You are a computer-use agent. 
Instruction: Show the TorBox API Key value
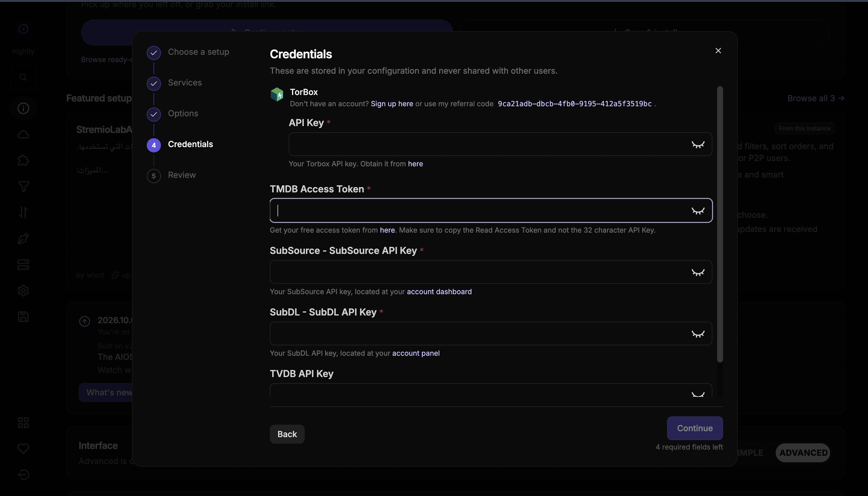(x=698, y=144)
